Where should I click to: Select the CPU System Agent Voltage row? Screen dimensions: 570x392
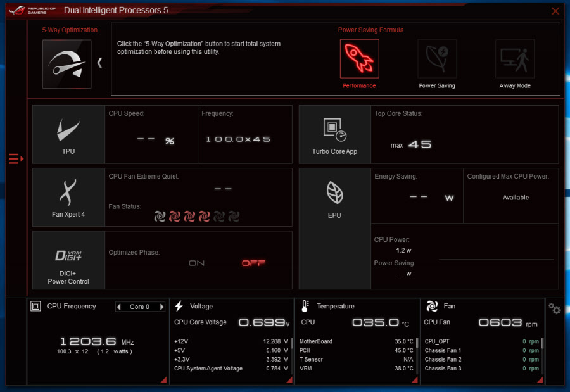(x=231, y=369)
